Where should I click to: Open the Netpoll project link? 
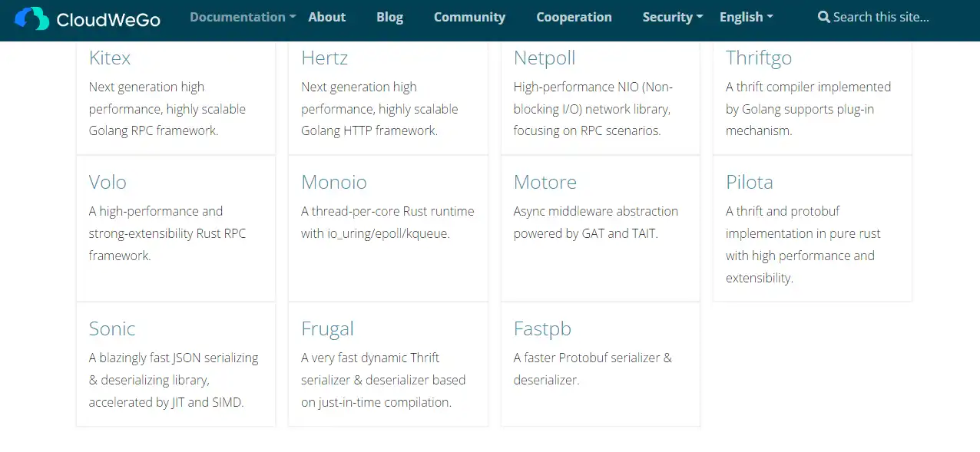coord(545,58)
